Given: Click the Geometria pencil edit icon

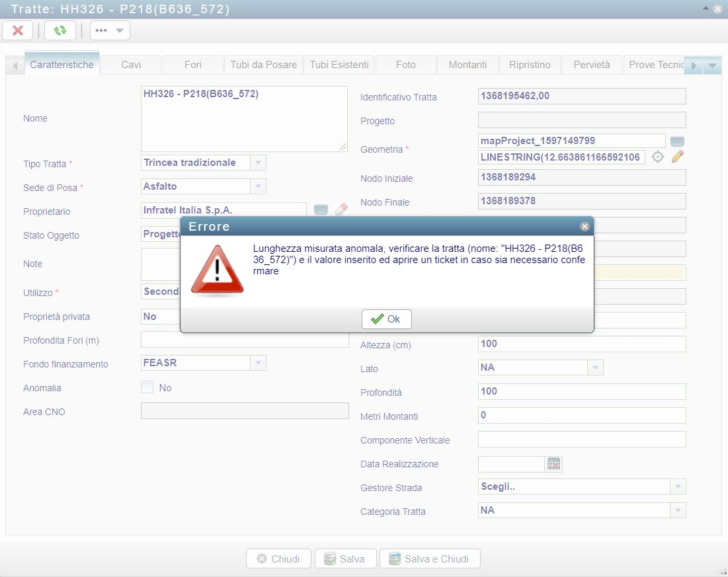Looking at the screenshot, I should 677,157.
